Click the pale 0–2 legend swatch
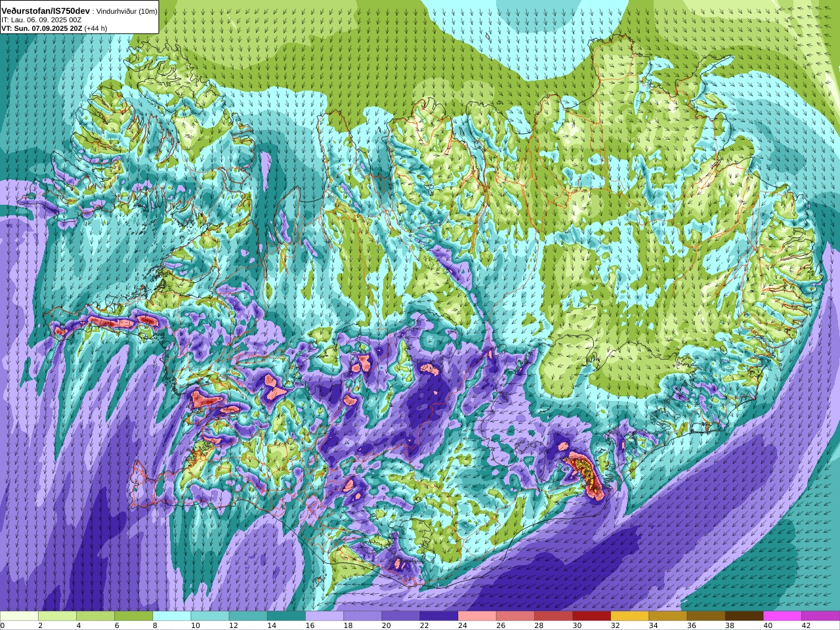The image size is (840, 630). pyautogui.click(x=19, y=616)
